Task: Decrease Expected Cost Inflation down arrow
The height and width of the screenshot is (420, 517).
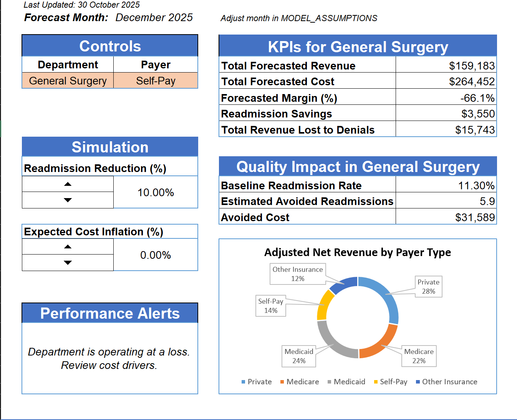Action: 68,263
